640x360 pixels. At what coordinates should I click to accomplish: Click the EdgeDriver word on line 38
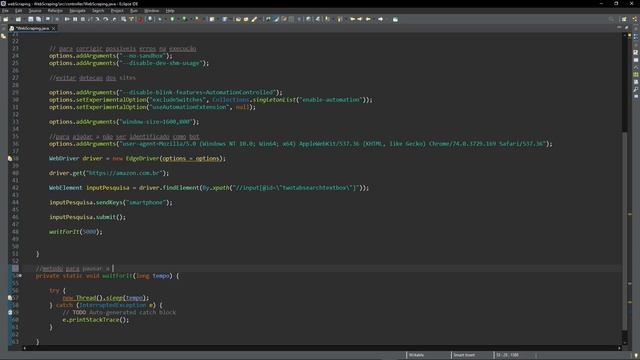click(142, 158)
